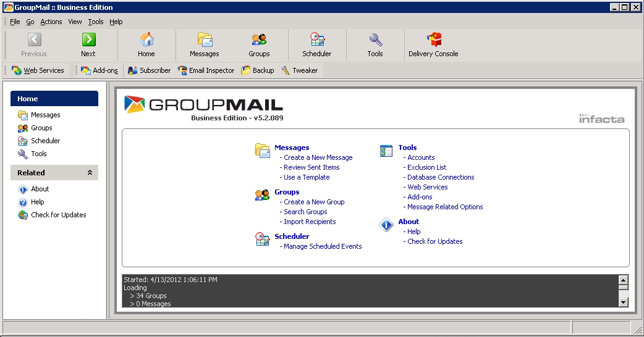This screenshot has width=644, height=337.
Task: Click the Scheduler toolbar icon
Action: [x=316, y=44]
